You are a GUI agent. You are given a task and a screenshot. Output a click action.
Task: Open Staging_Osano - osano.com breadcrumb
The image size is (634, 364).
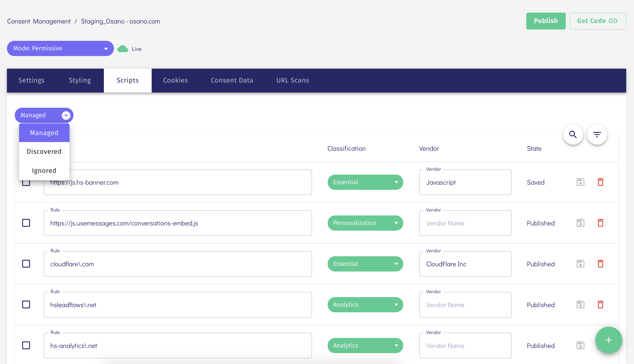pos(120,21)
